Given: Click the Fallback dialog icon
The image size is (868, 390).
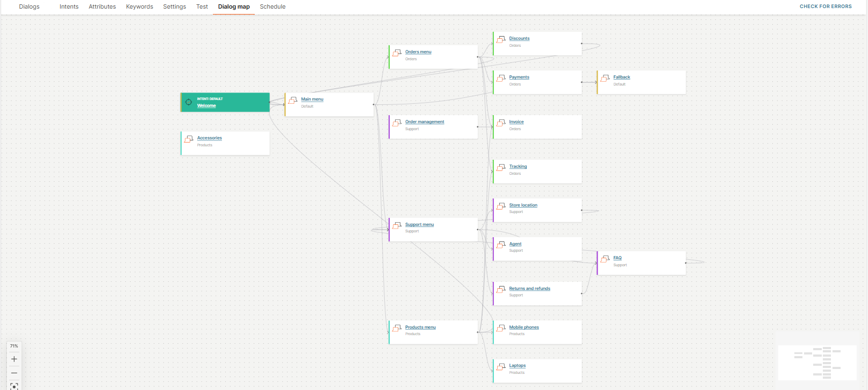Looking at the screenshot, I should click(605, 78).
